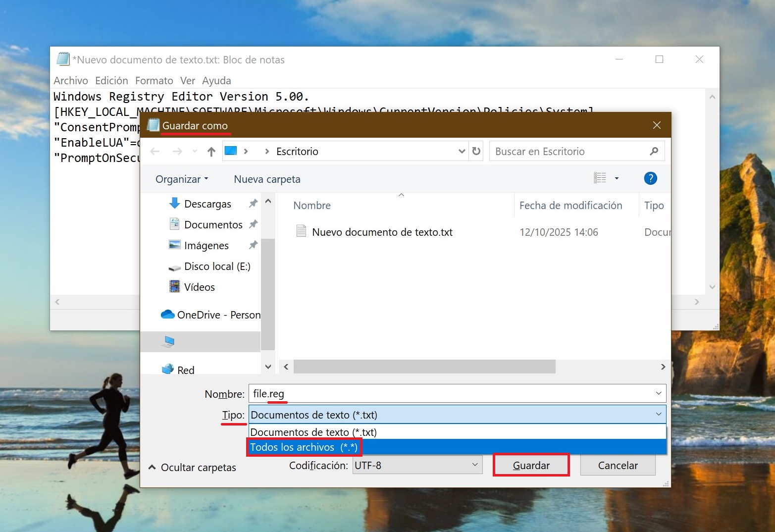Click the Nombre filename input field
This screenshot has height=532, width=775.
(451, 394)
